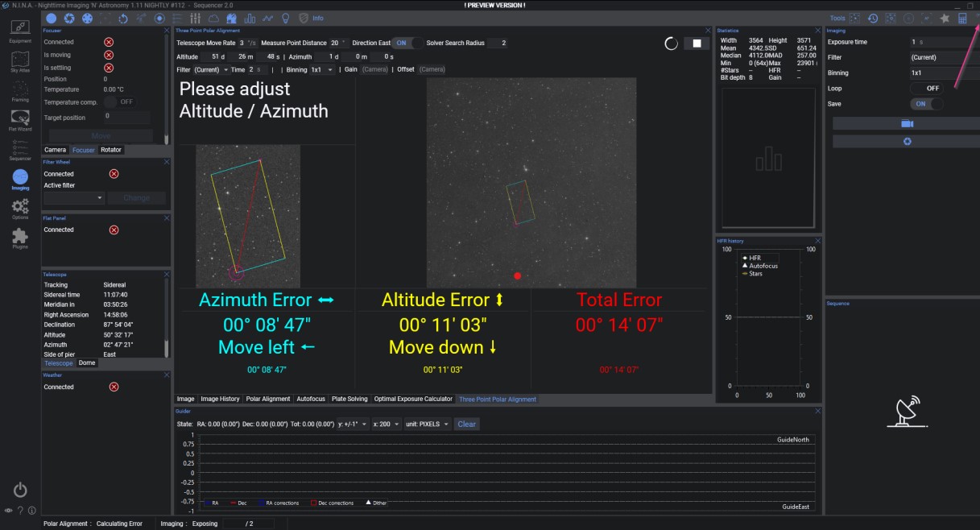The image size is (980, 530).
Task: Open help via the question mark icon
Action: point(20,510)
